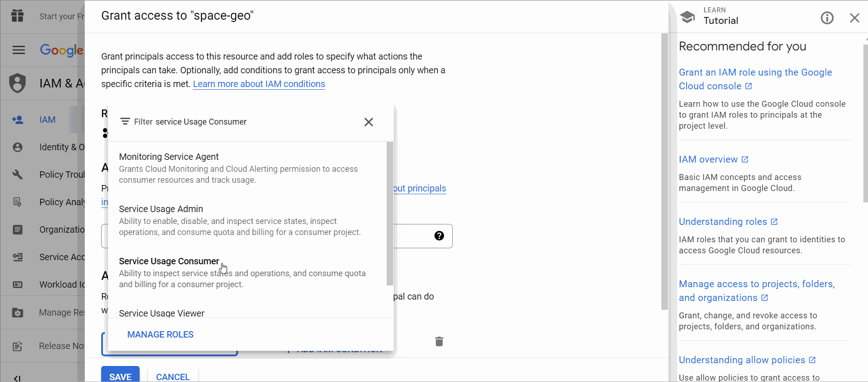The width and height of the screenshot is (868, 382).
Task: Click the role list scrollbar
Action: tap(390, 213)
